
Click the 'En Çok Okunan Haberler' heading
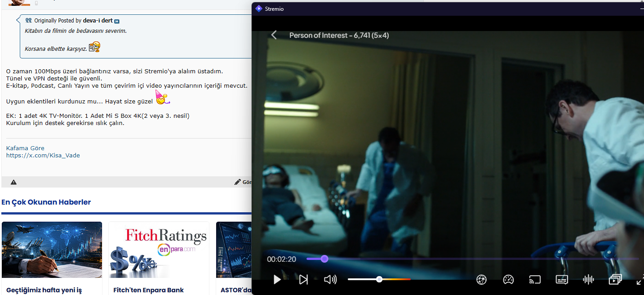pyautogui.click(x=46, y=202)
